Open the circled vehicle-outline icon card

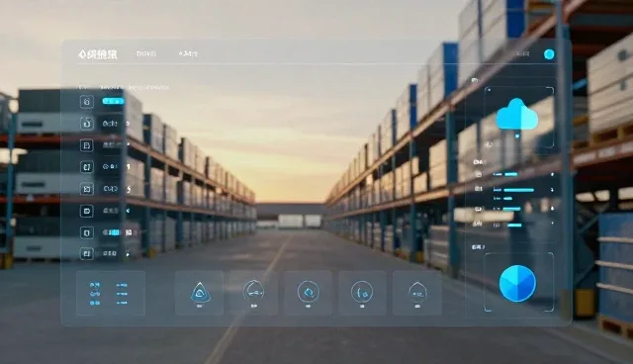pyautogui.click(x=253, y=293)
